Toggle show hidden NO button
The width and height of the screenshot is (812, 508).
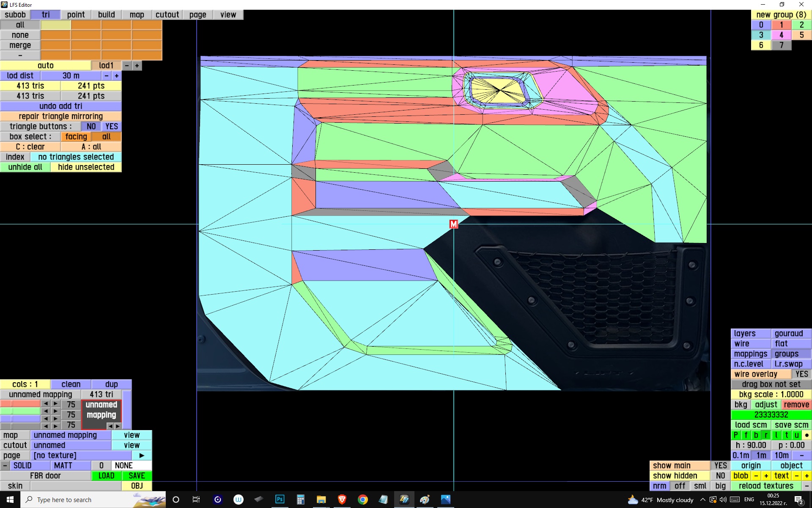tap(720, 476)
